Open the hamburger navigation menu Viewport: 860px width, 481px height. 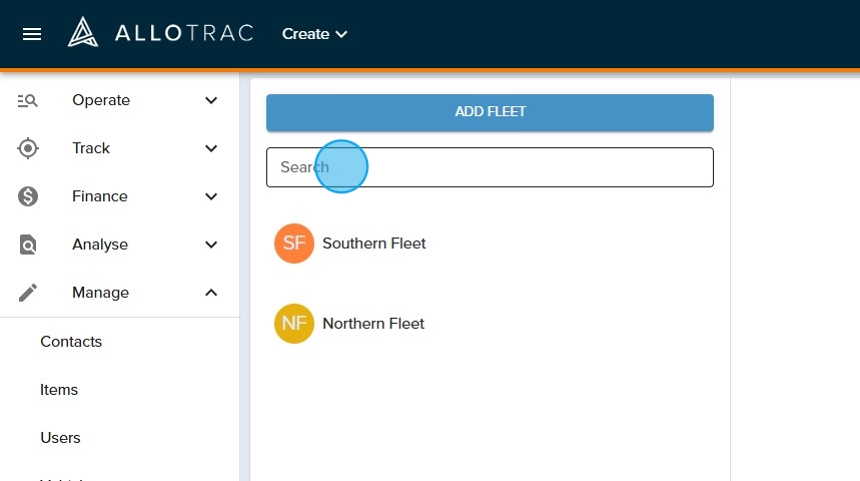click(32, 34)
